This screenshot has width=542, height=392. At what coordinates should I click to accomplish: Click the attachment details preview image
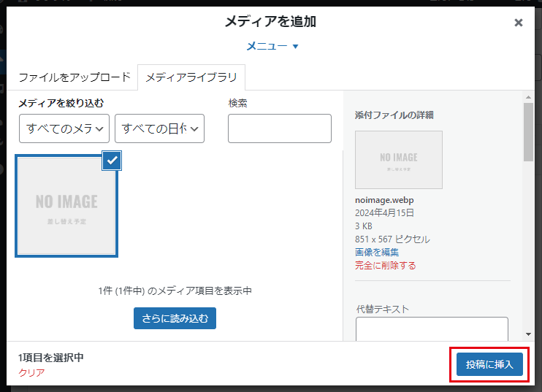(x=398, y=160)
